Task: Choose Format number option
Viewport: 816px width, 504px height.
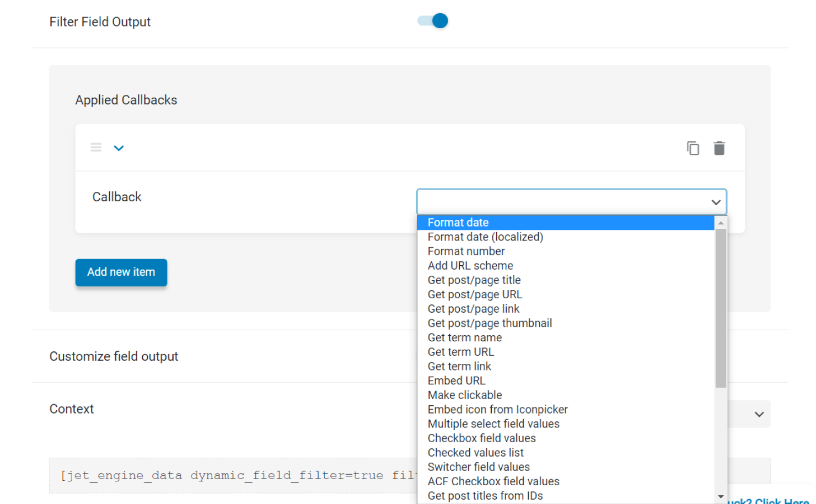Action: point(566,251)
